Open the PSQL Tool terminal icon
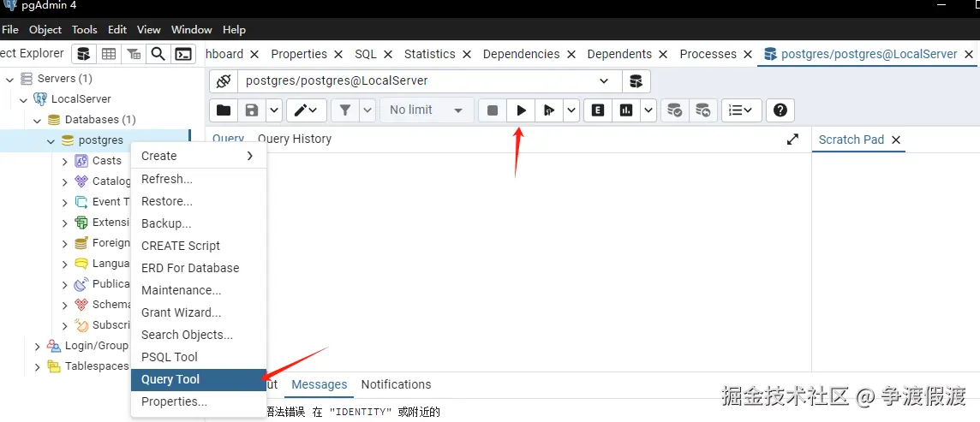This screenshot has width=980, height=422. pos(183,54)
